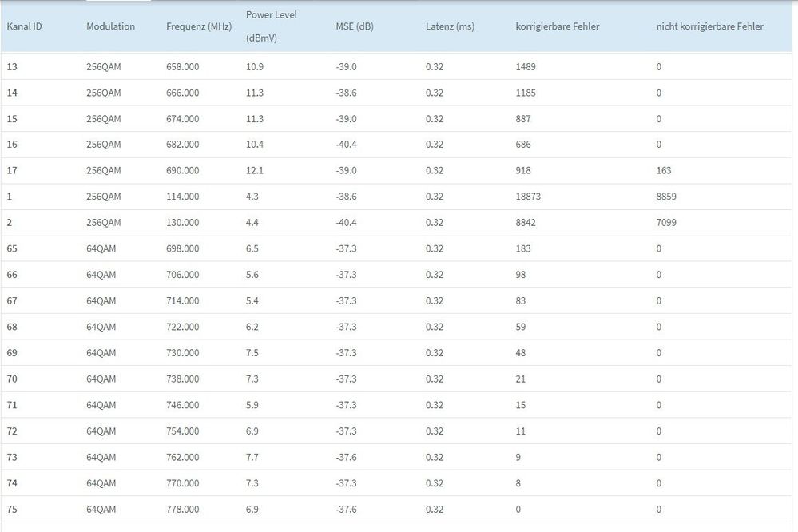The height and width of the screenshot is (532, 798).
Task: Click channel ID 65 in the table
Action: pyautogui.click(x=12, y=248)
